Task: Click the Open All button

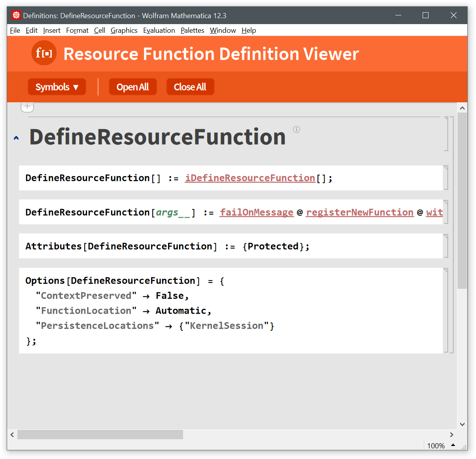Action: 133,87
